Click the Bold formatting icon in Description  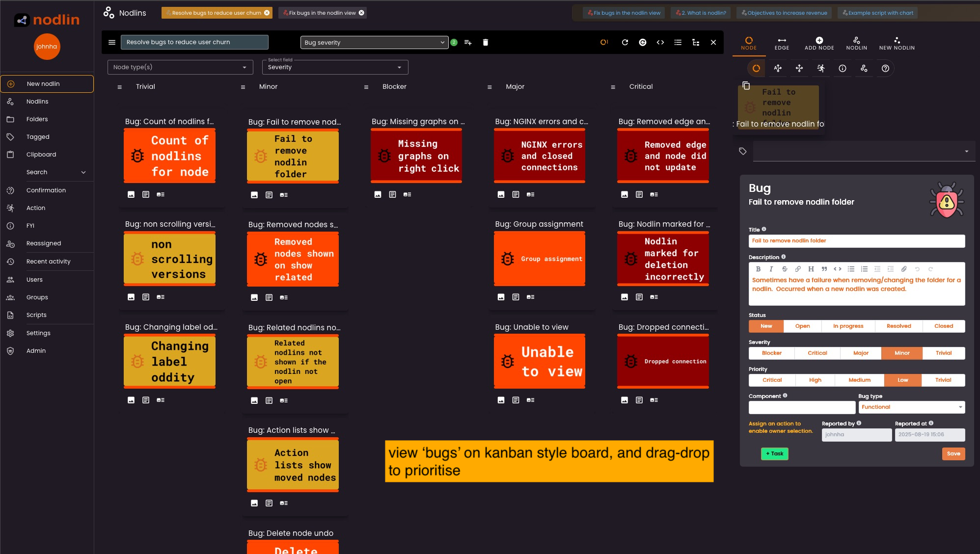758,269
